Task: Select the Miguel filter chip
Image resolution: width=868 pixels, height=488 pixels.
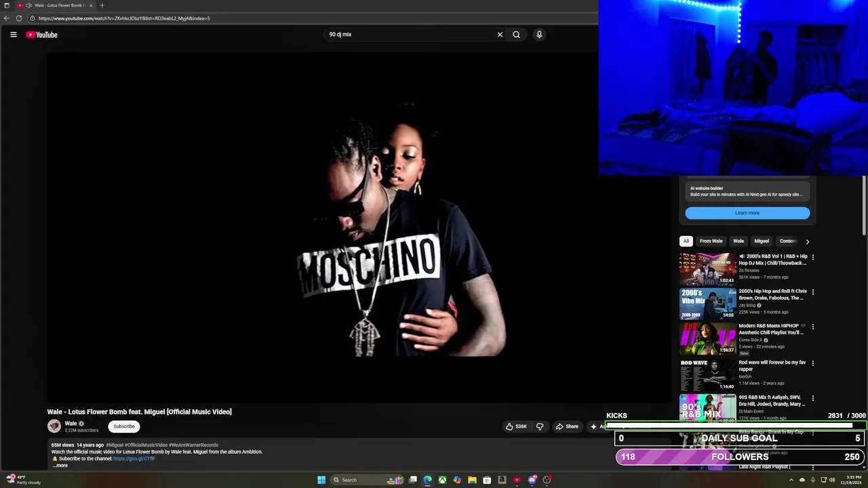Action: click(x=762, y=241)
